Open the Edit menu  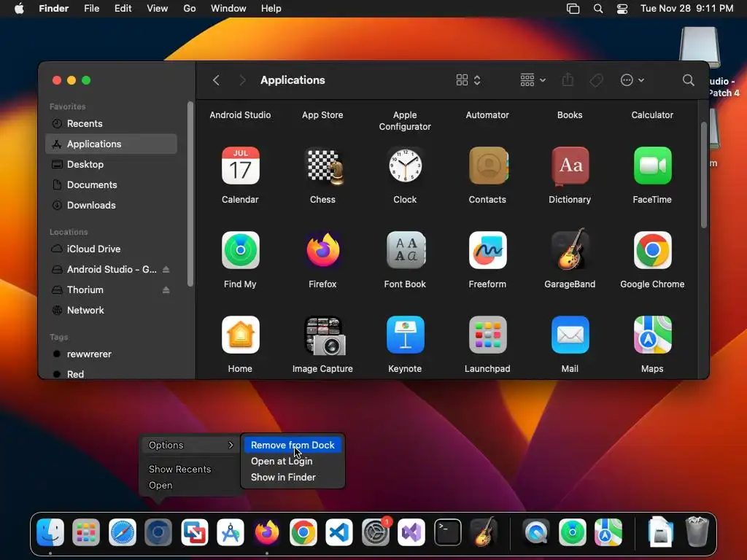click(x=123, y=9)
